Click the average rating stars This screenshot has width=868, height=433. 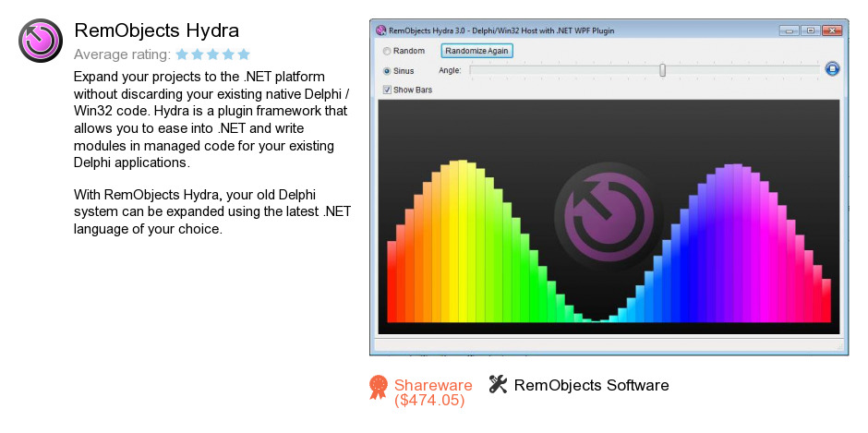click(x=213, y=54)
